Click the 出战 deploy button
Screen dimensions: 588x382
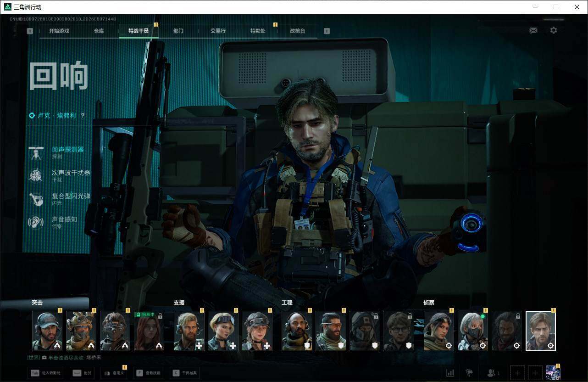[x=83, y=373]
